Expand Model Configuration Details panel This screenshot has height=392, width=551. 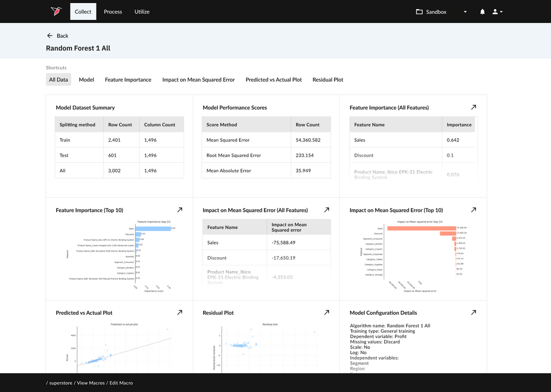click(x=473, y=312)
